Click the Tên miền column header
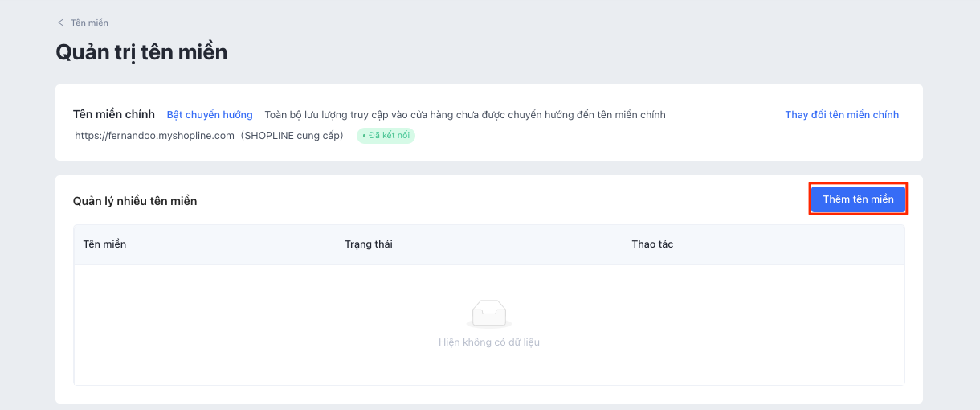This screenshot has height=410, width=980. click(104, 244)
